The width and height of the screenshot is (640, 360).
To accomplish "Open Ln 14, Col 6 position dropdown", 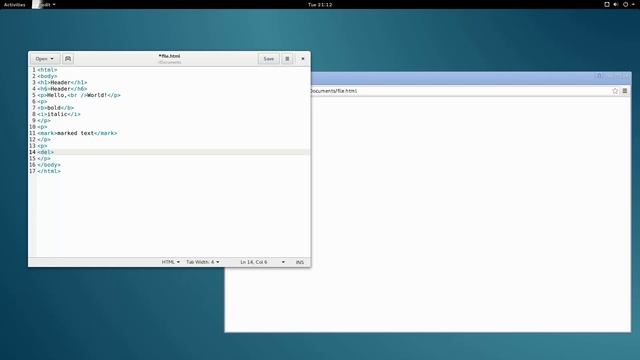I will (262, 262).
